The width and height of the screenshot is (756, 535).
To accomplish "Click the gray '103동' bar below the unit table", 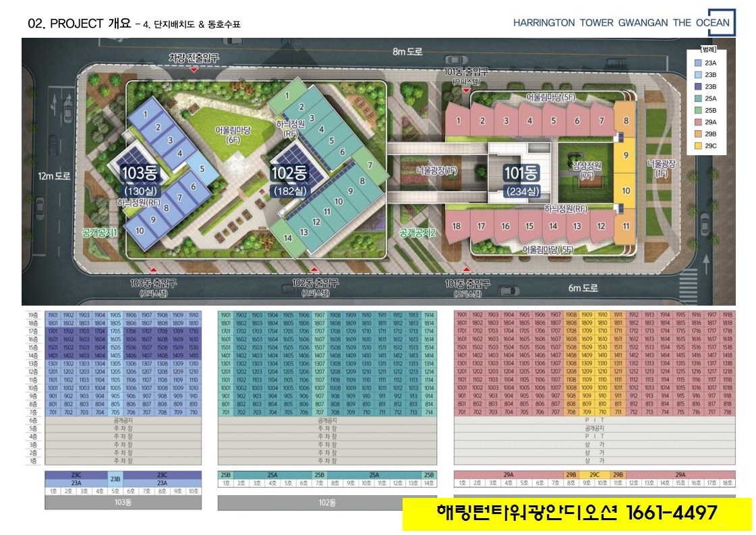I will (123, 503).
